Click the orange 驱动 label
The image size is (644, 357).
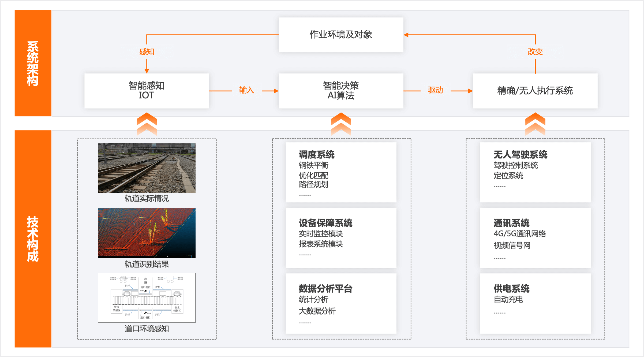tap(435, 90)
